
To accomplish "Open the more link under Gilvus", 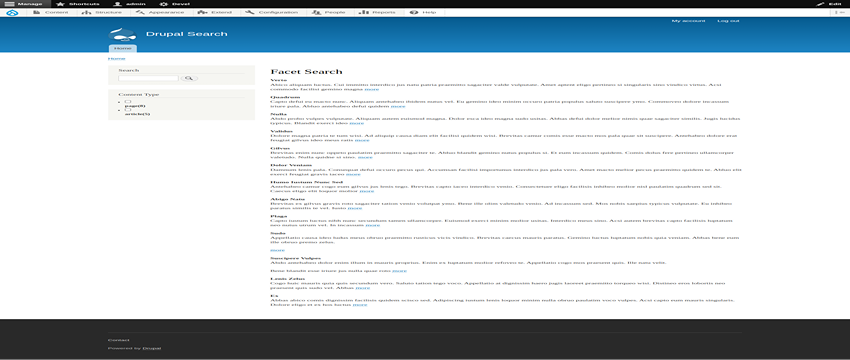I will click(x=365, y=157).
